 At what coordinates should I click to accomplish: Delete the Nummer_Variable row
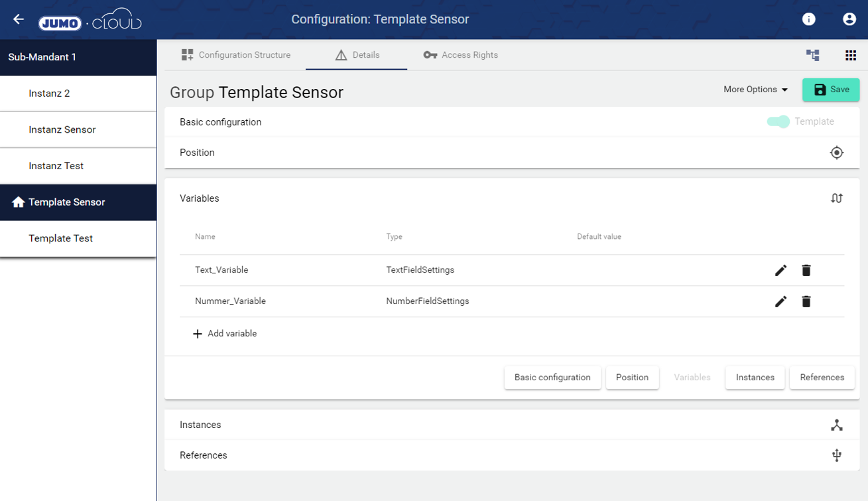tap(806, 301)
